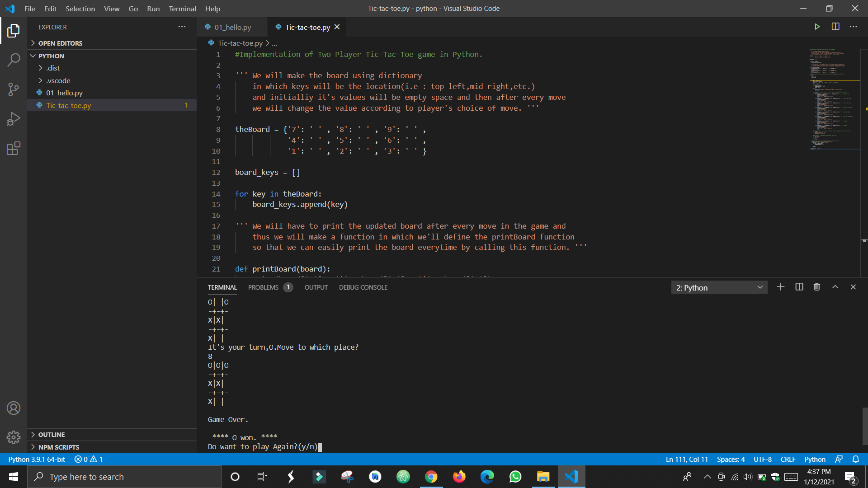Open the Terminal menu
868x488 pixels.
(x=182, y=9)
